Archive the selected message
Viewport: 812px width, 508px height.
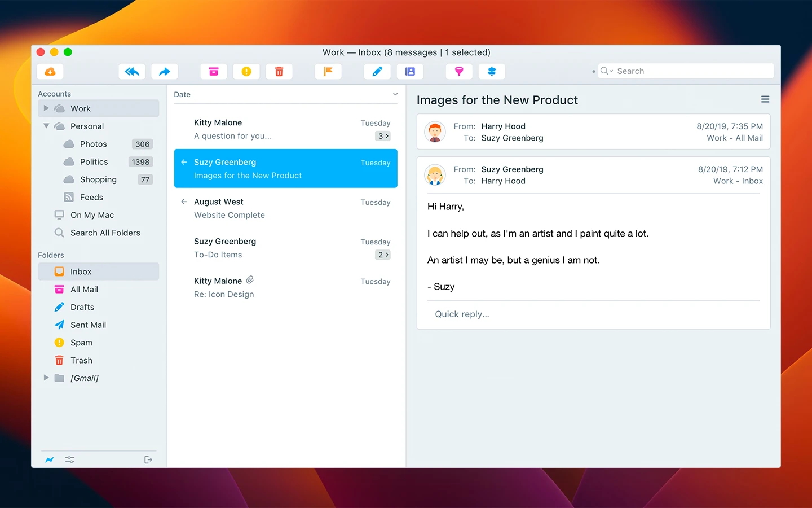[x=214, y=72]
